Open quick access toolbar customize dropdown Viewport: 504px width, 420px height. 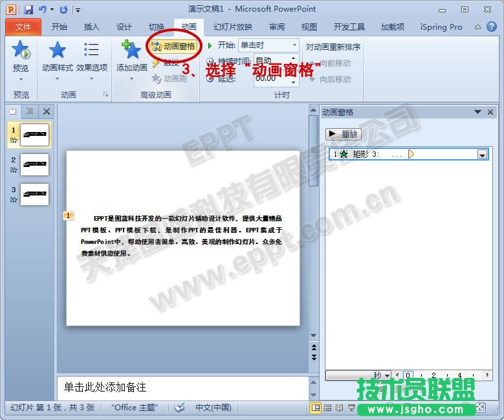(78, 10)
